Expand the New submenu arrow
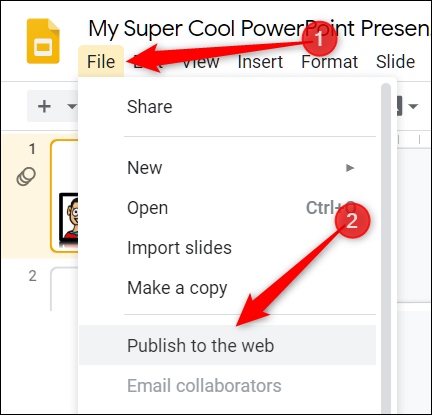Viewport: 432px width, 415px height. (x=350, y=168)
